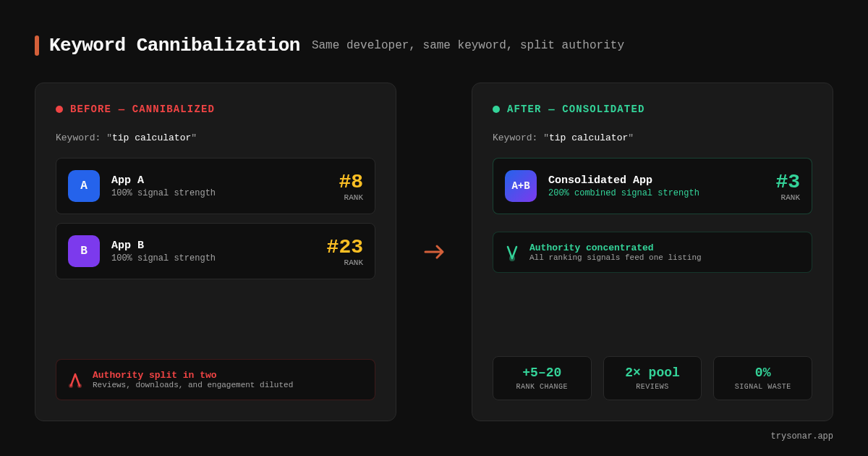Open the trysonar.app link

point(801,436)
